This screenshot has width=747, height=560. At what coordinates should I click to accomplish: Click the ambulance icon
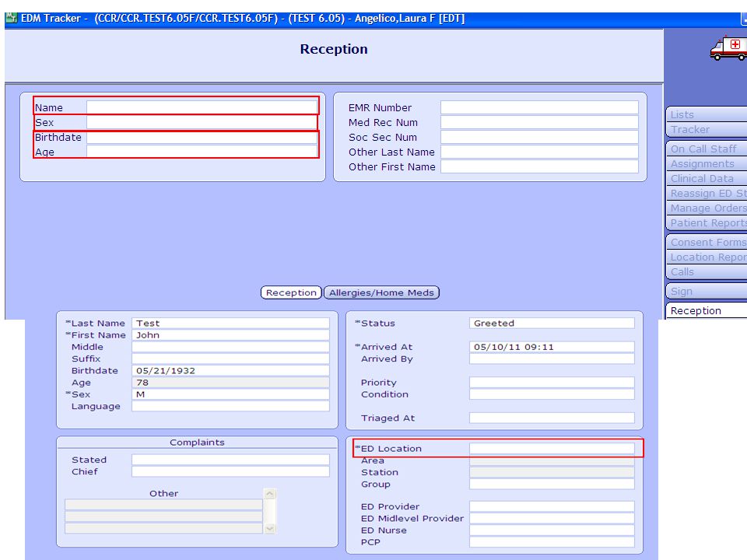(728, 48)
